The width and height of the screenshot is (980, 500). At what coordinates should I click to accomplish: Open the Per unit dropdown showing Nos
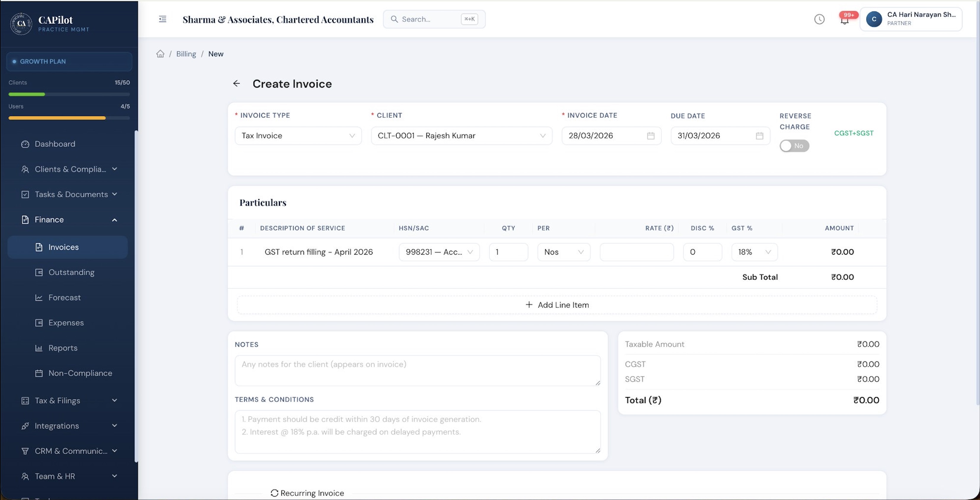(x=564, y=252)
